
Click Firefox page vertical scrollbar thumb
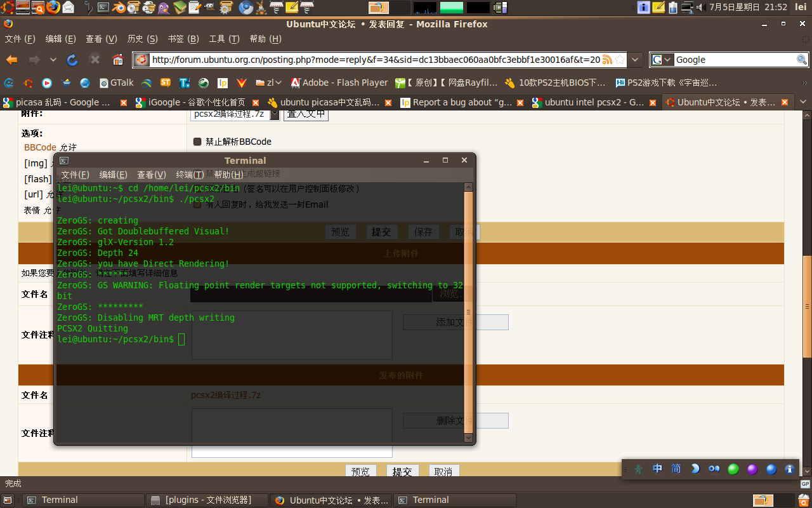[807, 306]
